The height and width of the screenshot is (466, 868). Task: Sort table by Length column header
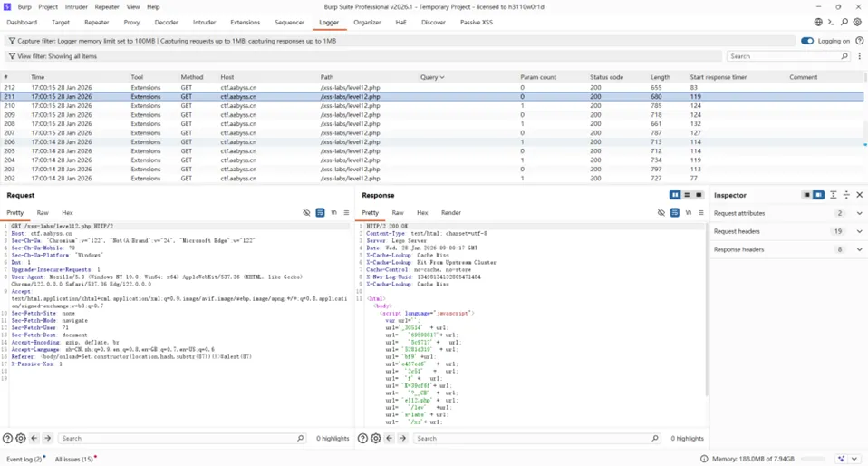point(660,78)
